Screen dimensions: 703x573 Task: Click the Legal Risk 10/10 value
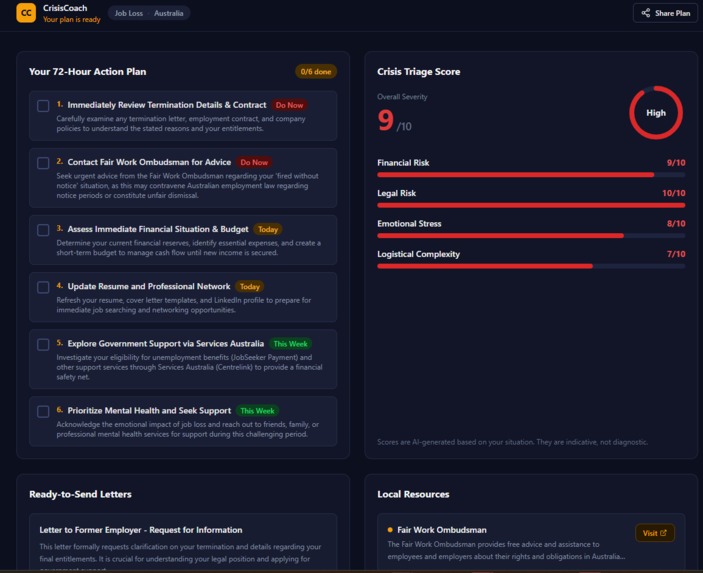coord(674,193)
